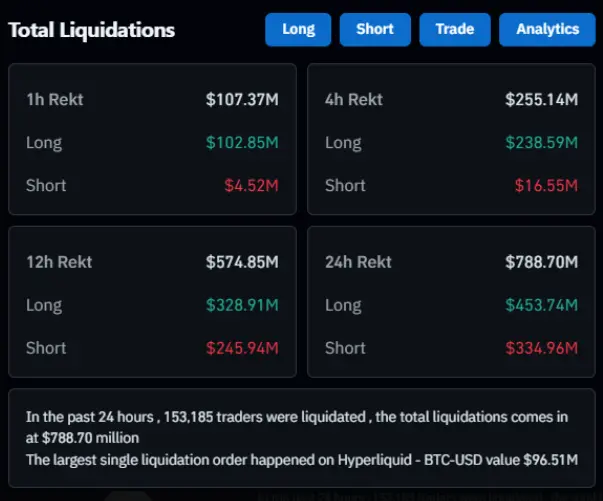Select the 24h Rekt label
603x501 pixels.
[x=358, y=262]
